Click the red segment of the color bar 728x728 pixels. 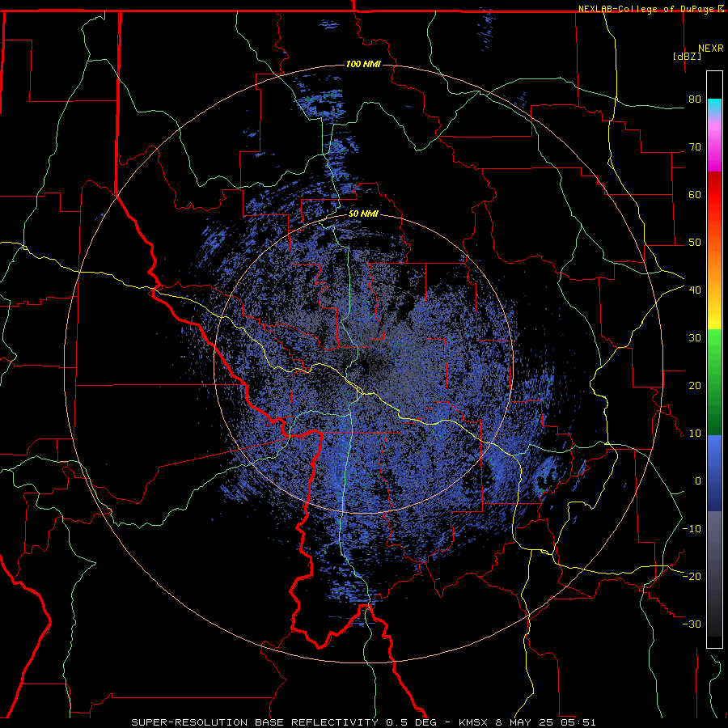coord(714,195)
